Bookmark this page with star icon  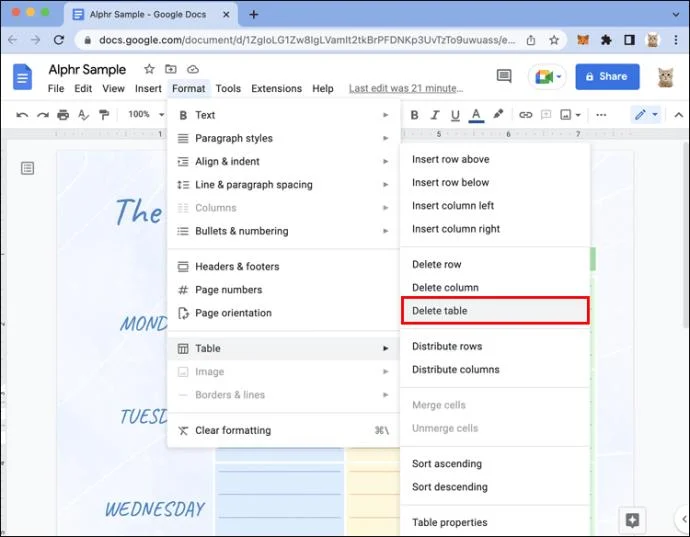[554, 40]
